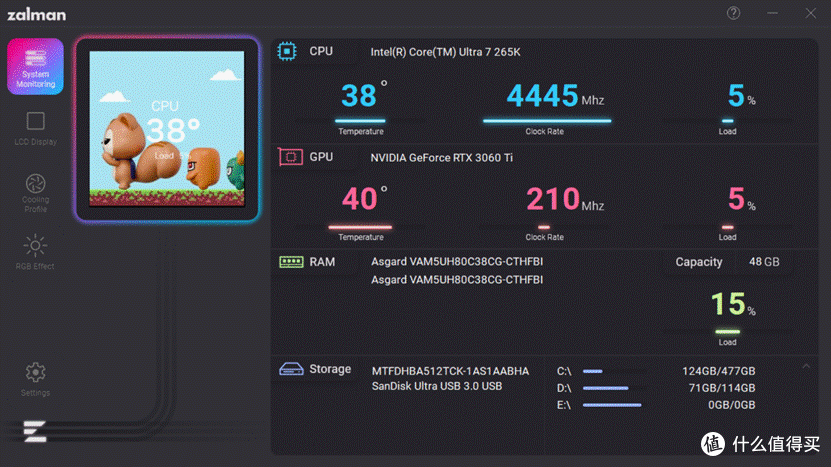
Task: Click the 71GB/114GB usage text
Action: (x=722, y=388)
